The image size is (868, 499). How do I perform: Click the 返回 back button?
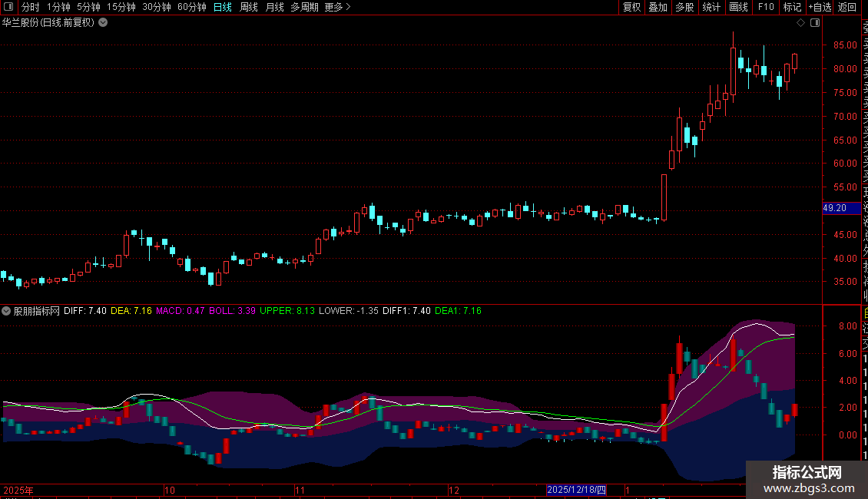847,7
